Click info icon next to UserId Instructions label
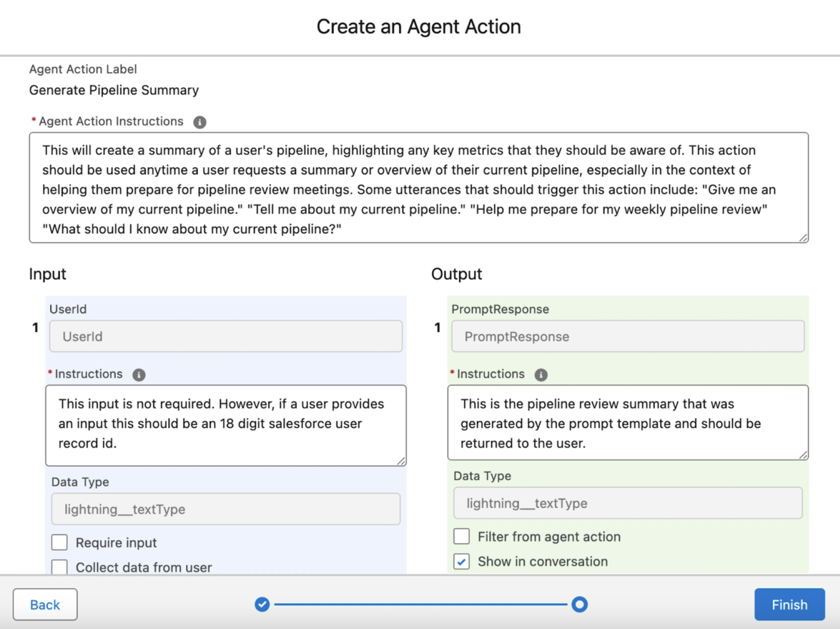The width and height of the screenshot is (840, 629). pyautogui.click(x=139, y=375)
